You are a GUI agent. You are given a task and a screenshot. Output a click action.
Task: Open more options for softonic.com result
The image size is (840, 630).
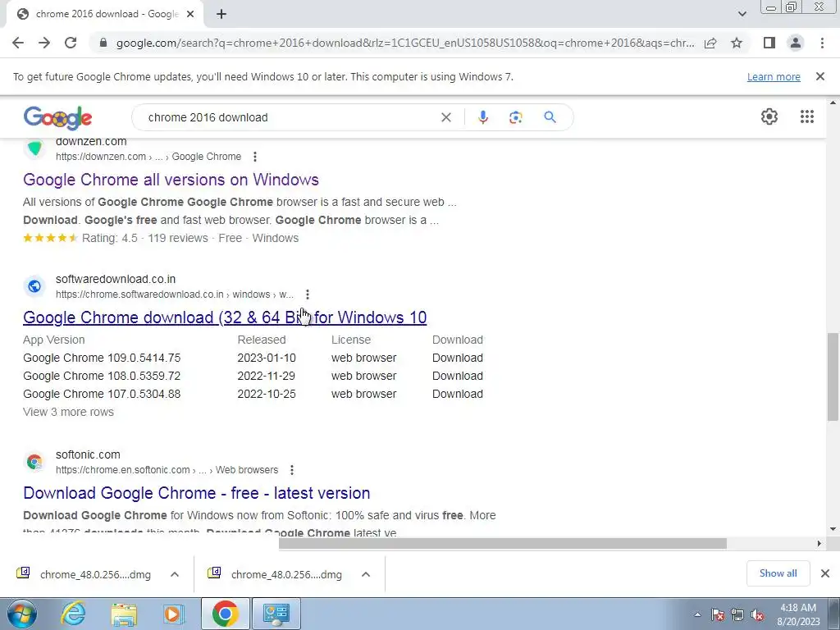click(291, 470)
